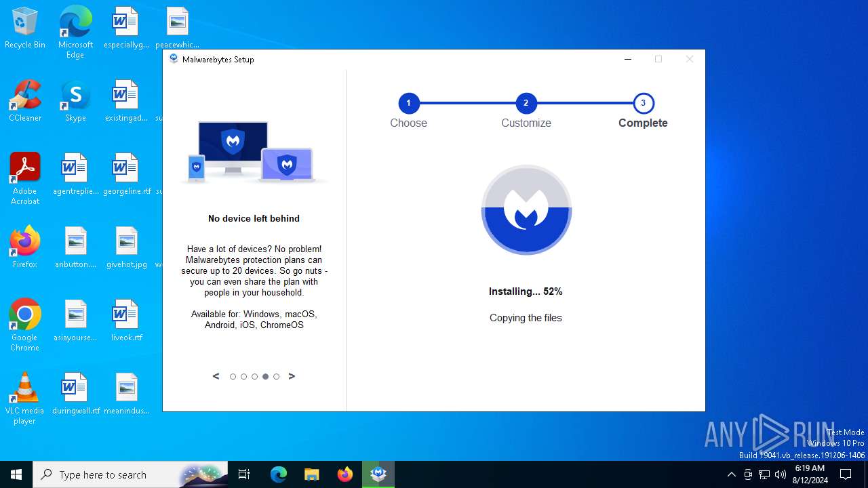Select the first carousel dot
The height and width of the screenshot is (488, 868).
pos(233,376)
